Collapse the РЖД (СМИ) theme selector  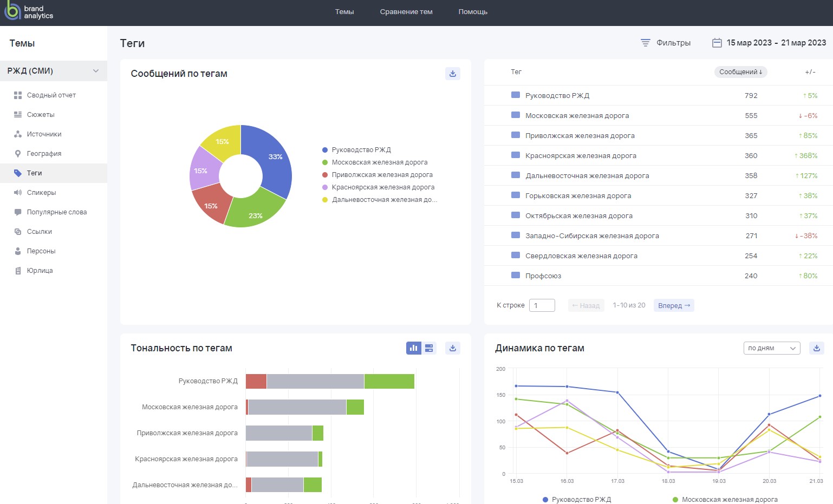96,71
